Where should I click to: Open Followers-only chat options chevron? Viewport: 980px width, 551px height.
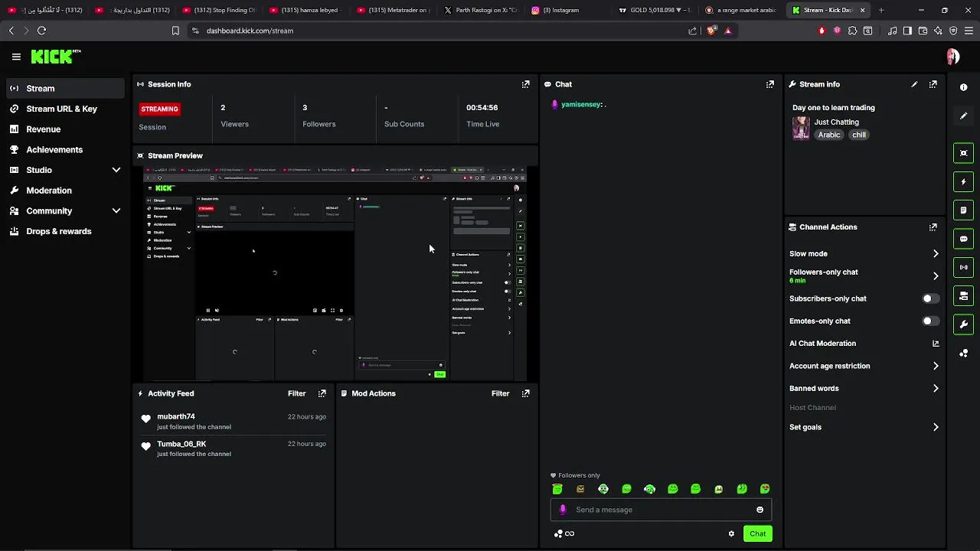pos(935,276)
